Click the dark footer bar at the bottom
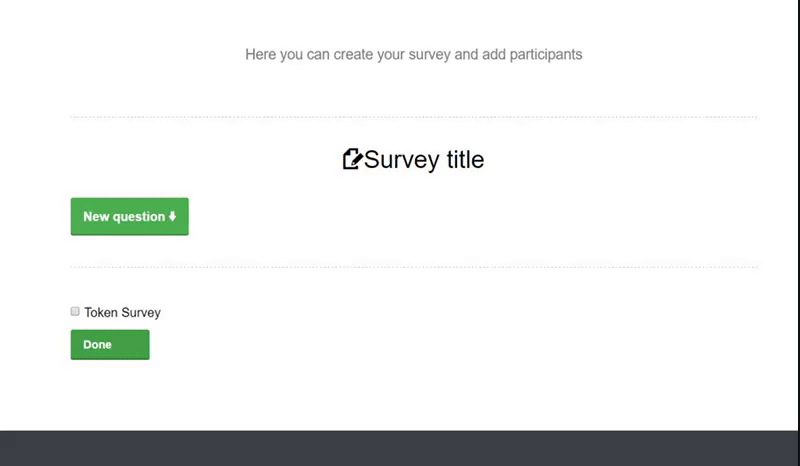Viewport: 800px width, 466px height. [400, 448]
